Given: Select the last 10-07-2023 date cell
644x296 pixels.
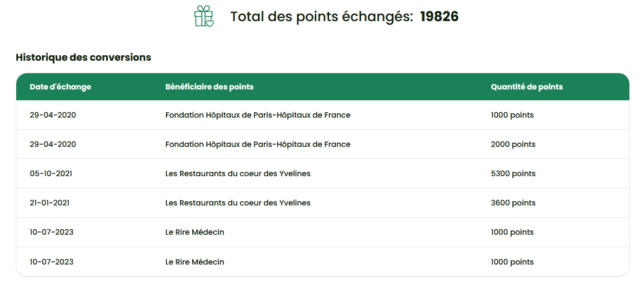Looking at the screenshot, I should (x=52, y=261).
